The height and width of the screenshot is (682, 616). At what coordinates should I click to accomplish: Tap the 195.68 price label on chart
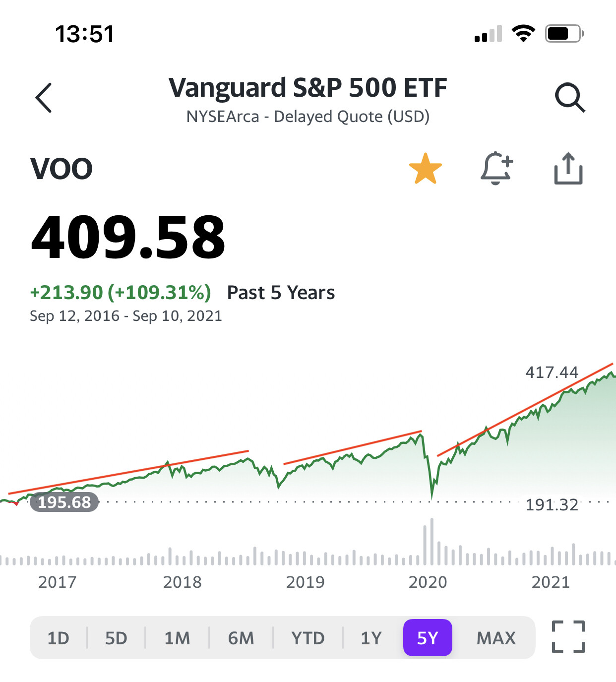coord(64,502)
